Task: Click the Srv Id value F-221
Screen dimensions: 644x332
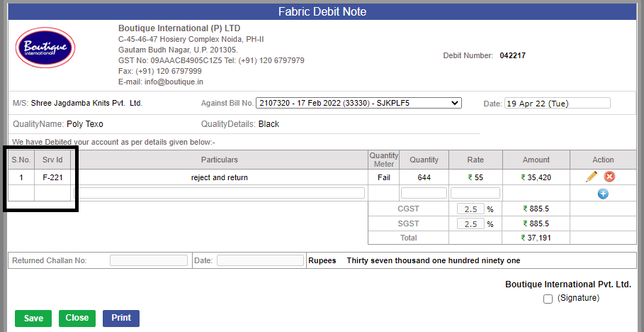Action: (52, 178)
